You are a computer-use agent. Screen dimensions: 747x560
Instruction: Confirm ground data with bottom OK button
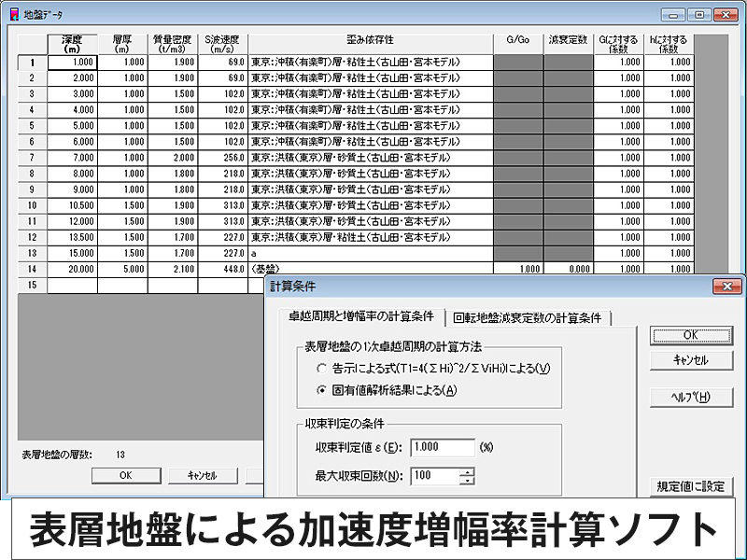[124, 475]
